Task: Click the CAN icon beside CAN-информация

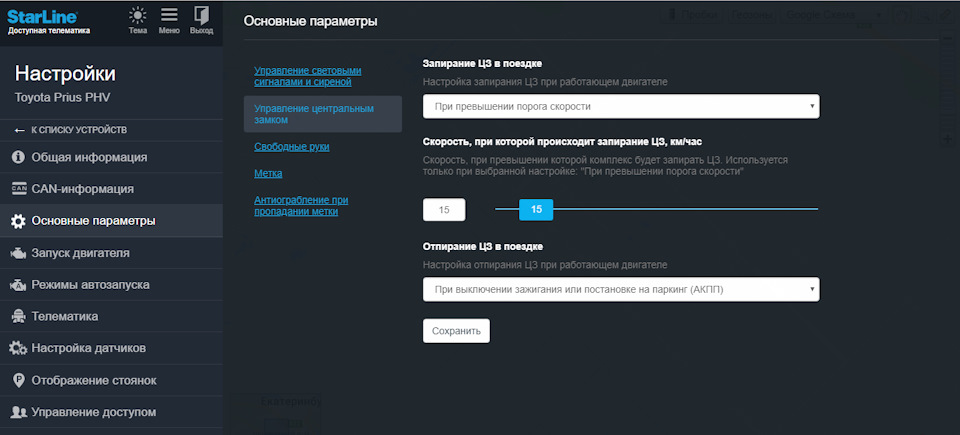Action: tap(19, 189)
